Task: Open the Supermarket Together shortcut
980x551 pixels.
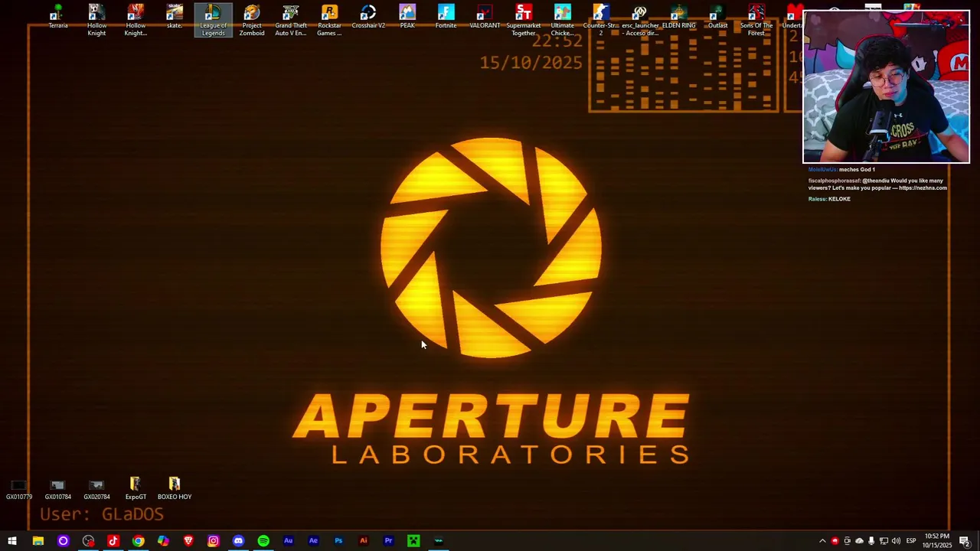Action: (524, 21)
